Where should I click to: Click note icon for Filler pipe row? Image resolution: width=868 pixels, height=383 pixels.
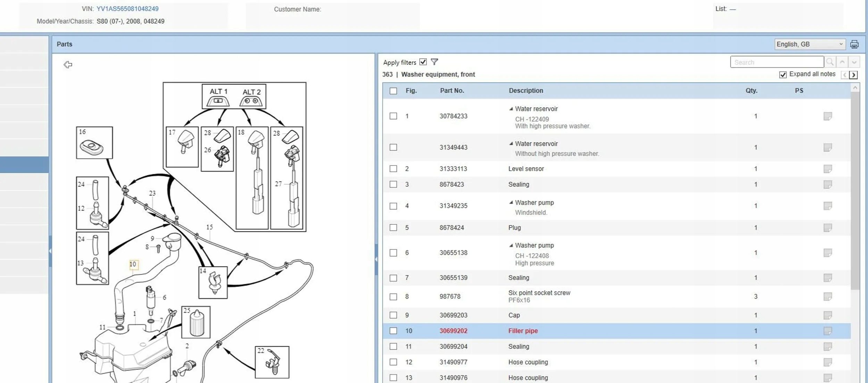coord(827,331)
